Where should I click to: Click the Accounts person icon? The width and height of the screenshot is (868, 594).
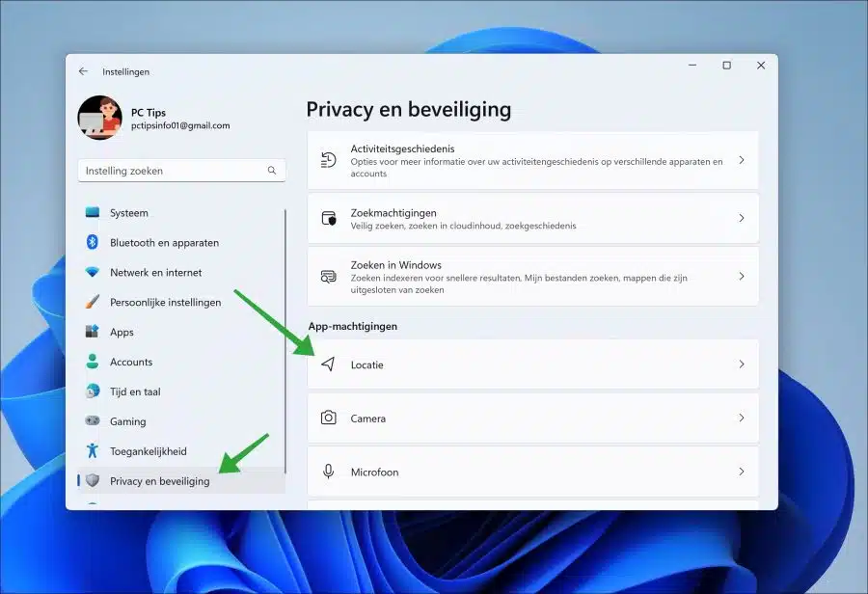[93, 362]
